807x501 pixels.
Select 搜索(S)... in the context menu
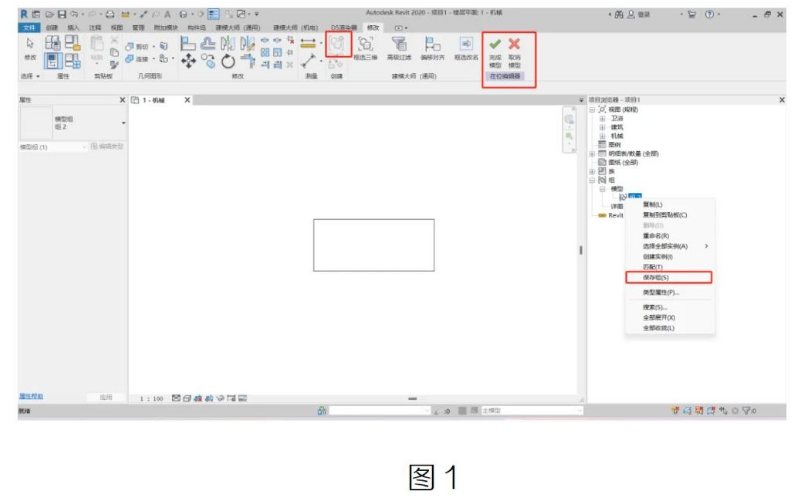[655, 307]
